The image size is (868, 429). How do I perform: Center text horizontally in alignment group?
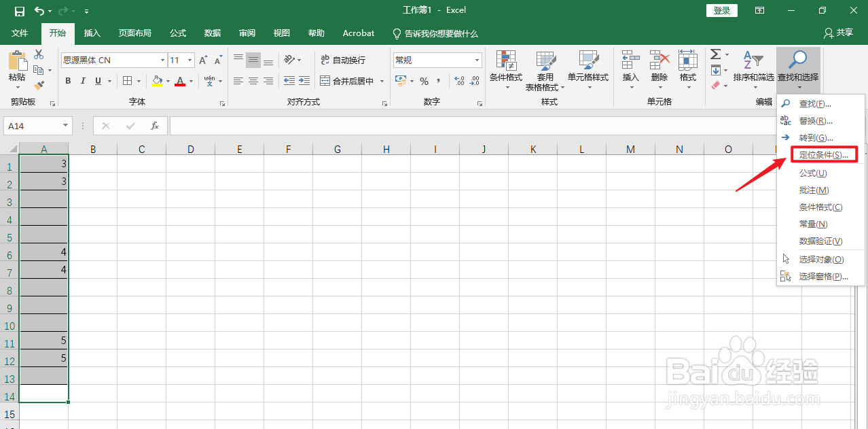pyautogui.click(x=253, y=81)
